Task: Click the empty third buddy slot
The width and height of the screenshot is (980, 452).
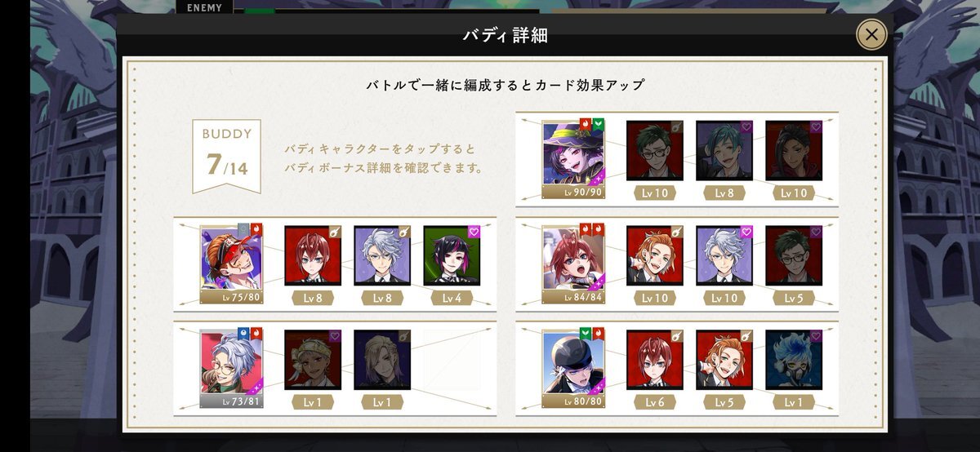Action: coord(452,359)
